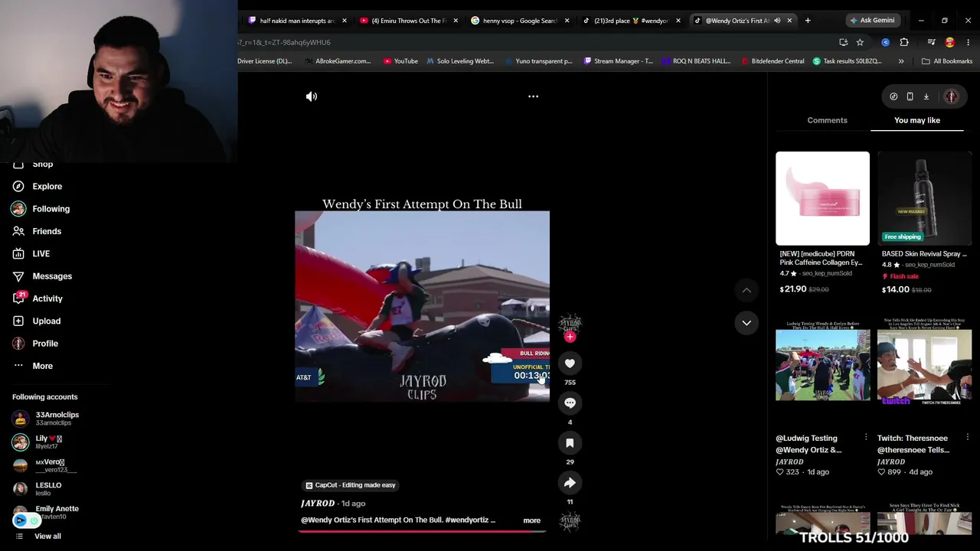Image resolution: width=980 pixels, height=551 pixels.
Task: Like the video with the heart icon
Action: coord(570,364)
